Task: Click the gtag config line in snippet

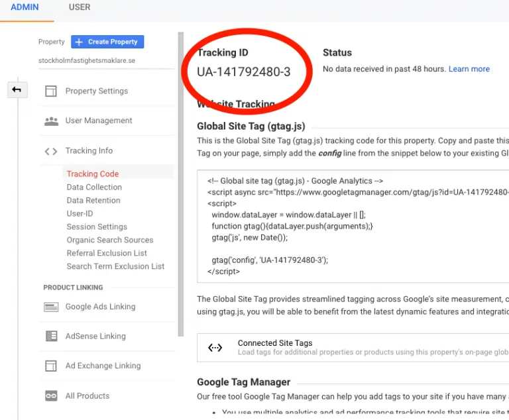Action: point(270,260)
